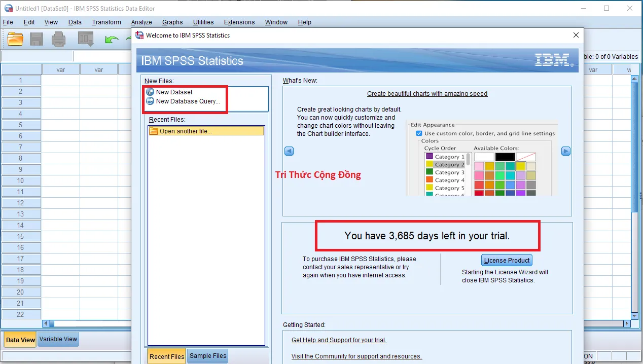The image size is (643, 364).
Task: Open Visit the Community link
Action: point(356,356)
